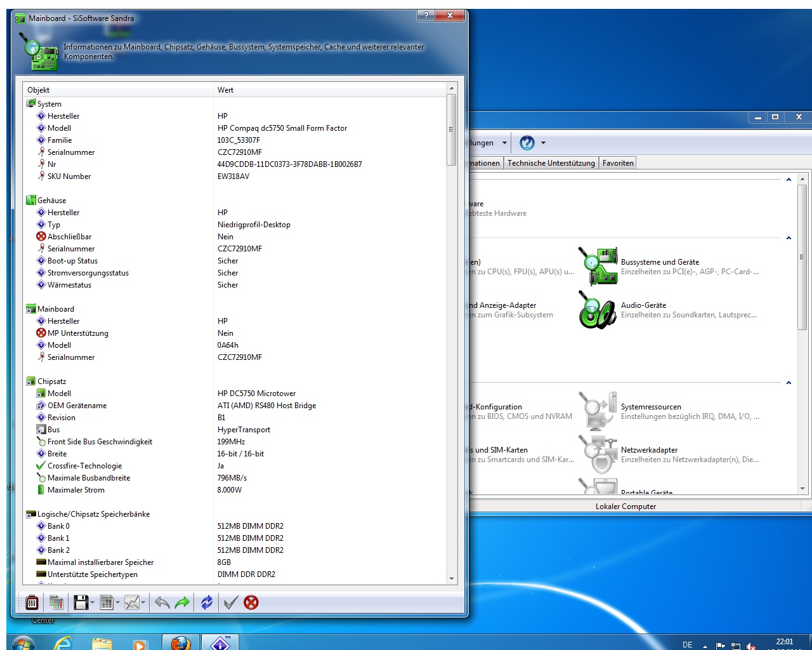Open the dropdown arrow next to line graph icon
The height and width of the screenshot is (650, 812).
pos(143,603)
